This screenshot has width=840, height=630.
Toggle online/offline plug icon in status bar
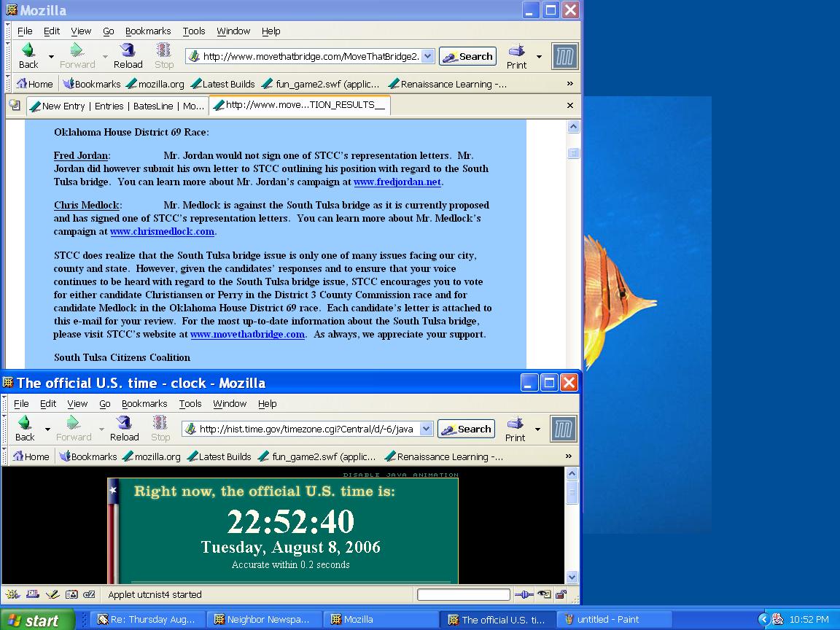pyautogui.click(x=524, y=594)
